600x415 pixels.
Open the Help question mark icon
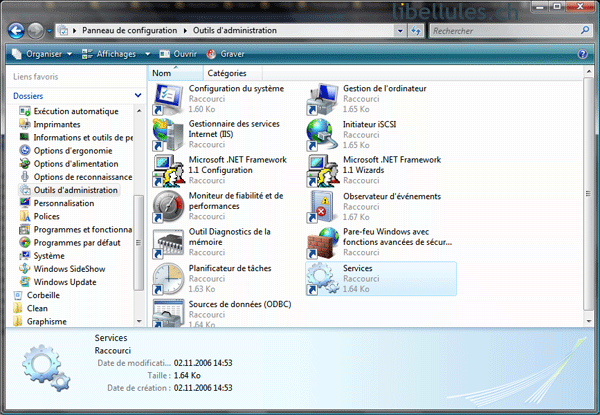[x=582, y=54]
